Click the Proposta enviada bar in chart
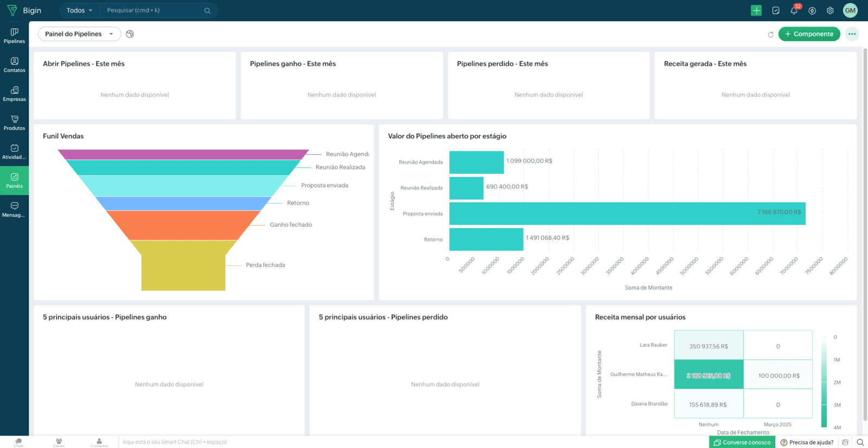 coord(627,213)
